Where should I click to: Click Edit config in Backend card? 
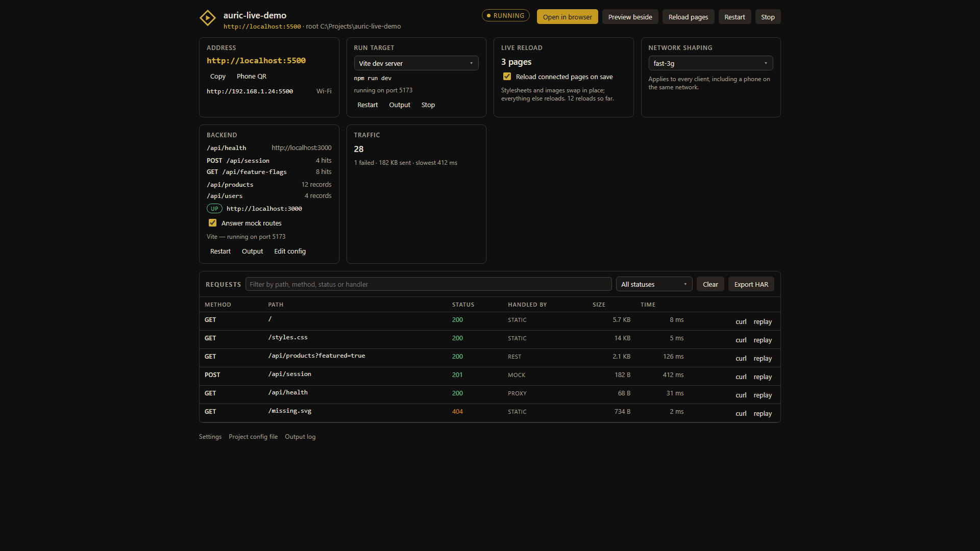tap(290, 251)
